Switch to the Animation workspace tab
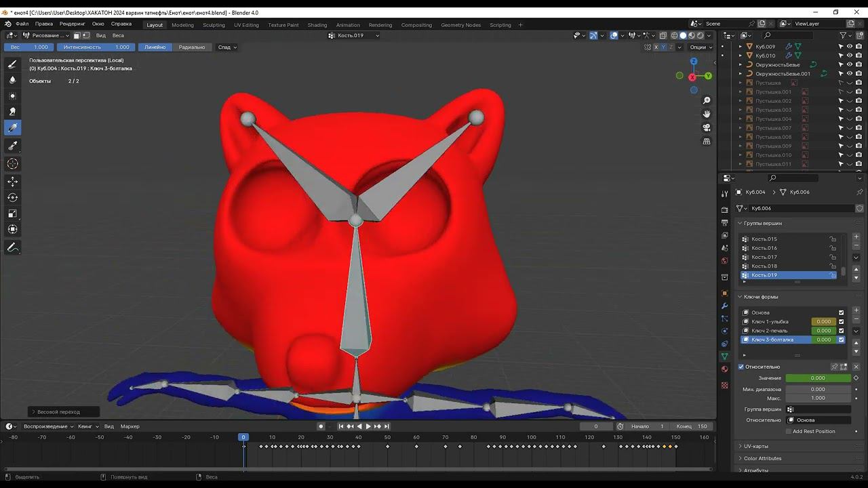 [348, 25]
